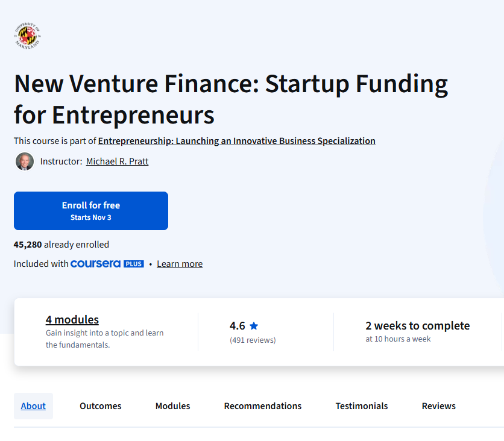504x441 pixels.
Task: Open the 4 modules link
Action: [x=72, y=320]
